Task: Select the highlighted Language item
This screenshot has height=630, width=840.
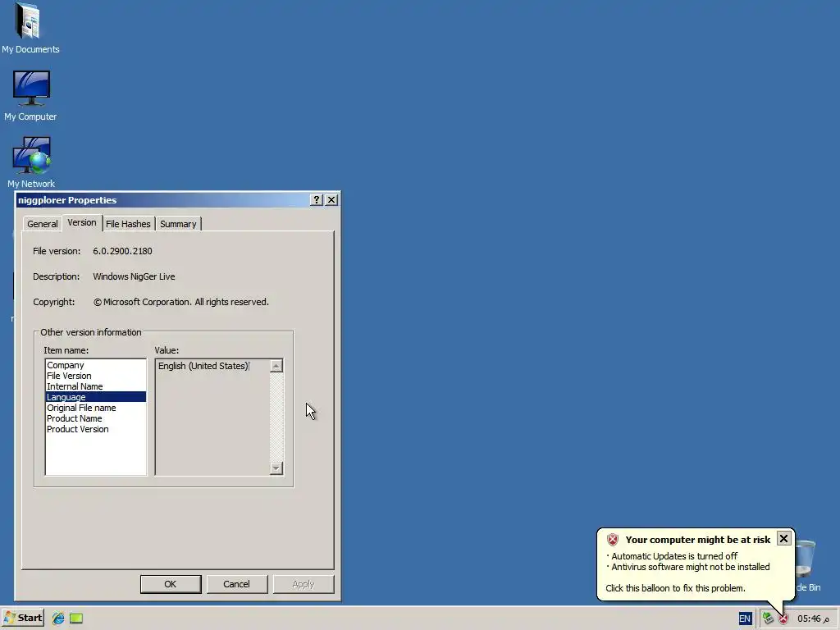Action: click(x=96, y=397)
